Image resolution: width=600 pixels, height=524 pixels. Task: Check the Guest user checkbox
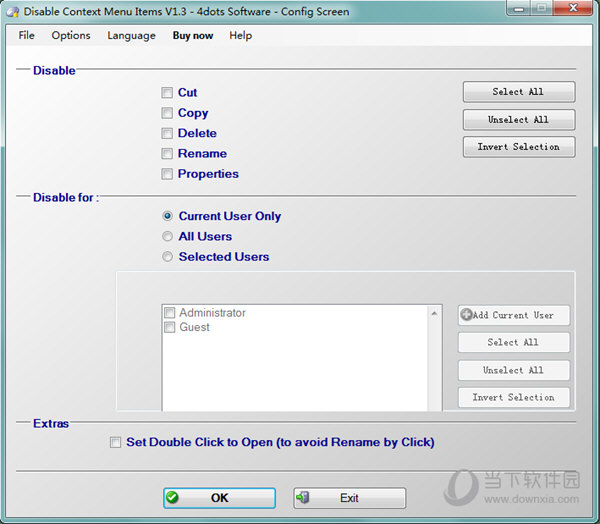point(170,327)
